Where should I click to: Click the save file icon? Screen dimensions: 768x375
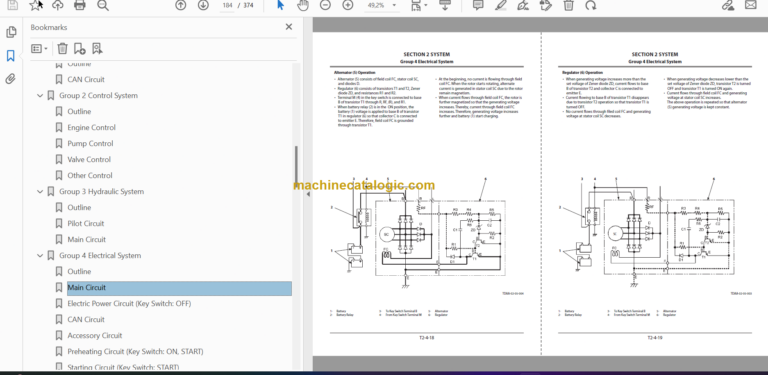coord(12,5)
